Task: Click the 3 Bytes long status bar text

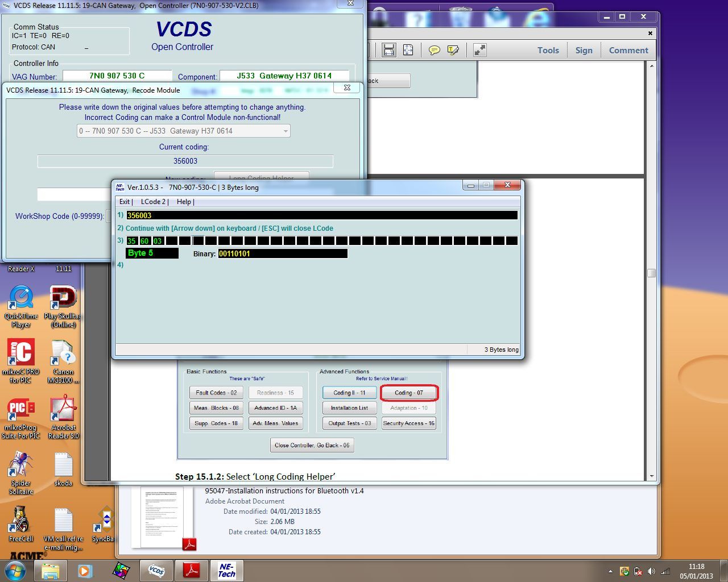Action: 501,350
